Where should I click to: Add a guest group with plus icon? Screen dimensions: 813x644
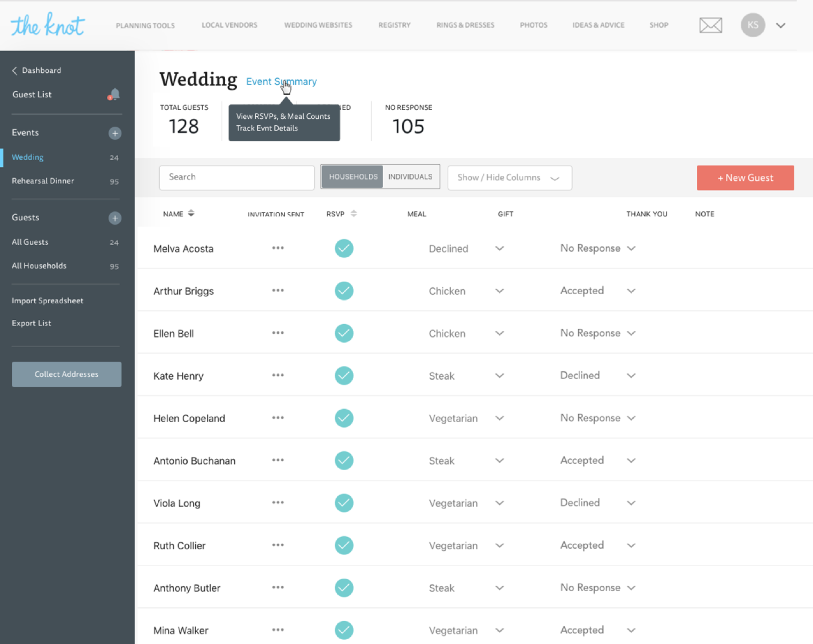pos(114,218)
